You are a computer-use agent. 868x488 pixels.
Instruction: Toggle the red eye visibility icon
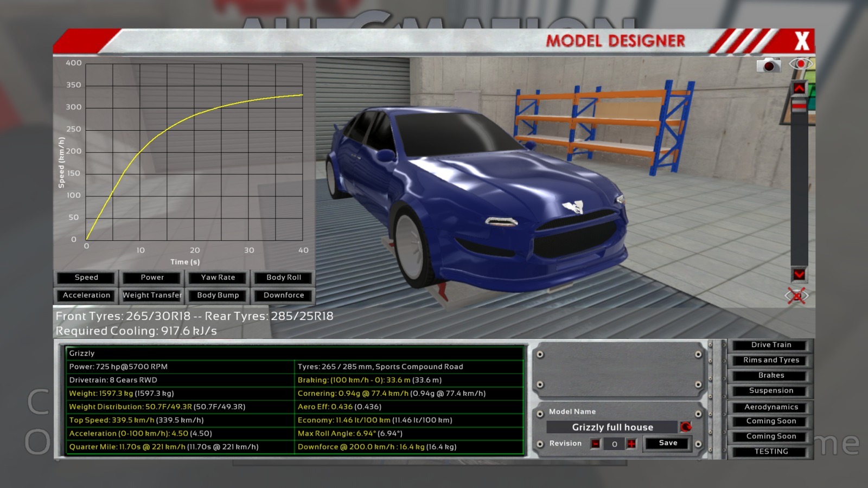[x=800, y=64]
